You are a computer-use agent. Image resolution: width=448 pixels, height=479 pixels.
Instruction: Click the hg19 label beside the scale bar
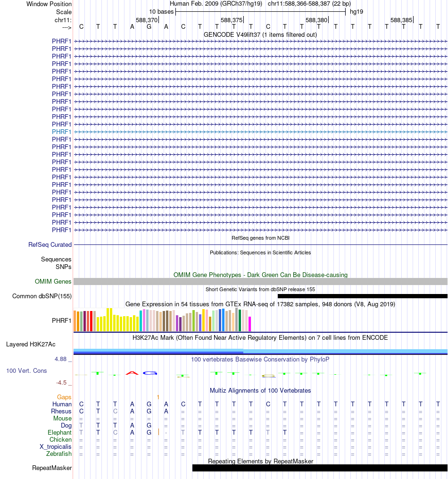357,12
